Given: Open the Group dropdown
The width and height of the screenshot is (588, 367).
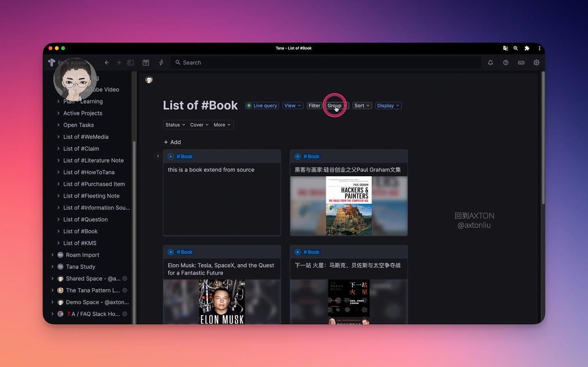Looking at the screenshot, I should [337, 105].
